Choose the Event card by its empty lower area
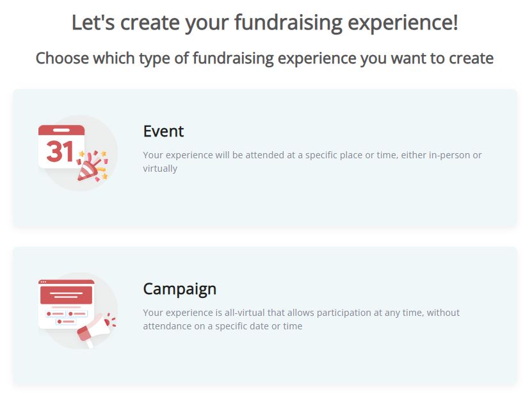 click(264, 204)
